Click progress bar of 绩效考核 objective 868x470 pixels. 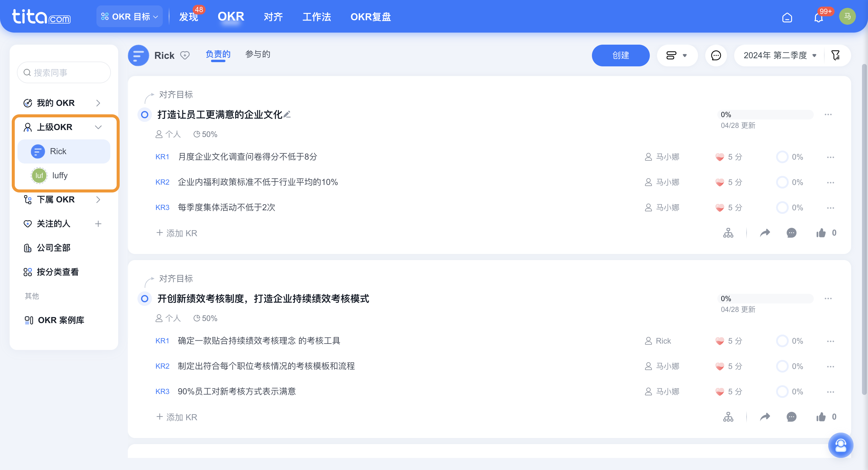pos(765,299)
